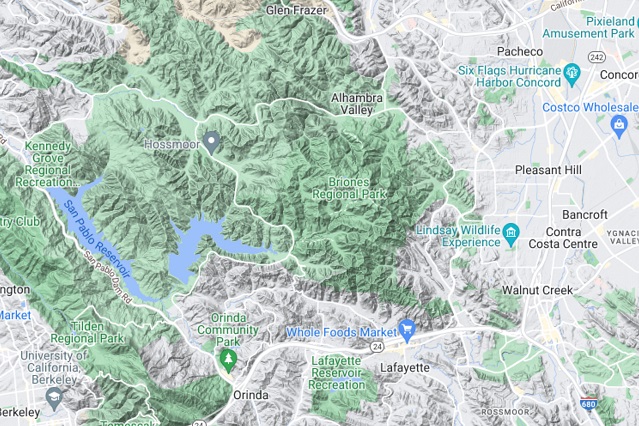Click the Lafayette Reservoir Recreation label
639x426 pixels.
pos(336,373)
